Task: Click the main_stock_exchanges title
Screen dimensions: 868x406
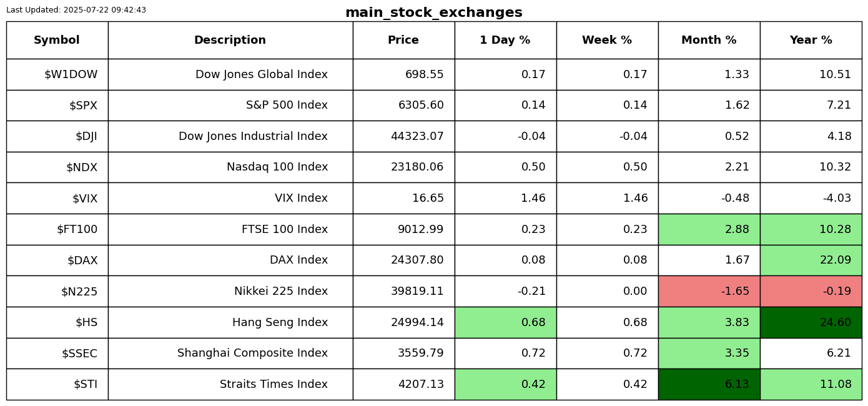Action: pos(433,13)
